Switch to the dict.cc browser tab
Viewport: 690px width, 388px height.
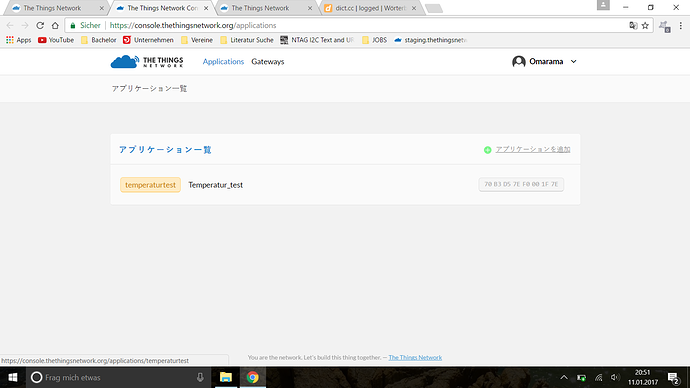point(370,8)
